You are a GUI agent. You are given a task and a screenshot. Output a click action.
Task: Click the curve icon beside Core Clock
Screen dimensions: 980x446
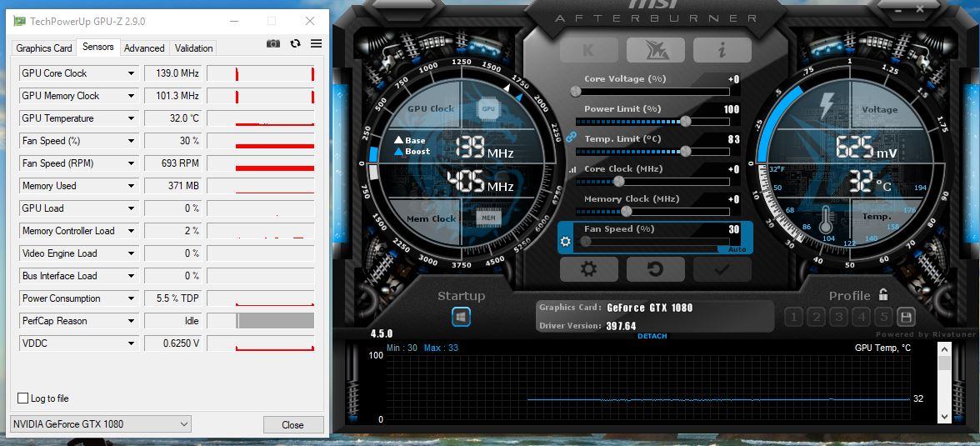[x=572, y=169]
